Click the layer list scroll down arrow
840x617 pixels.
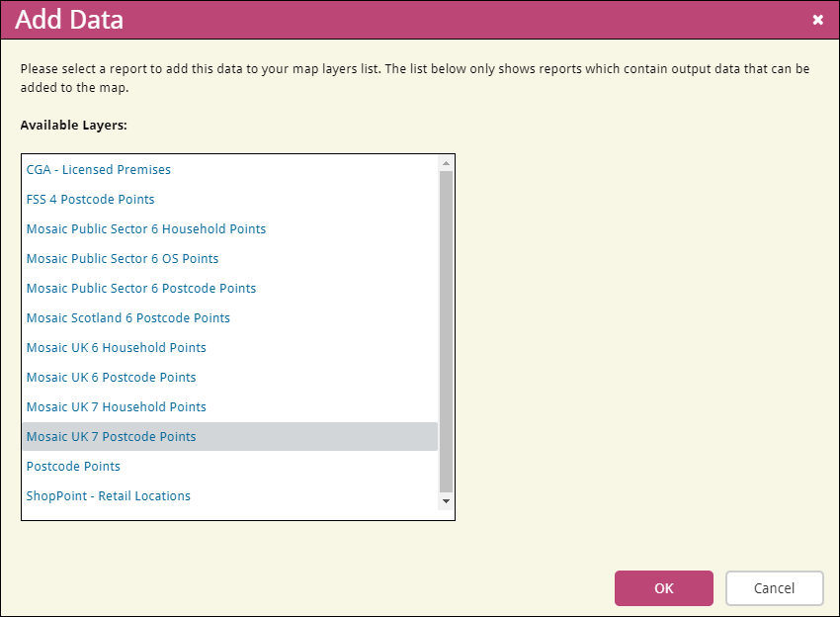(446, 501)
